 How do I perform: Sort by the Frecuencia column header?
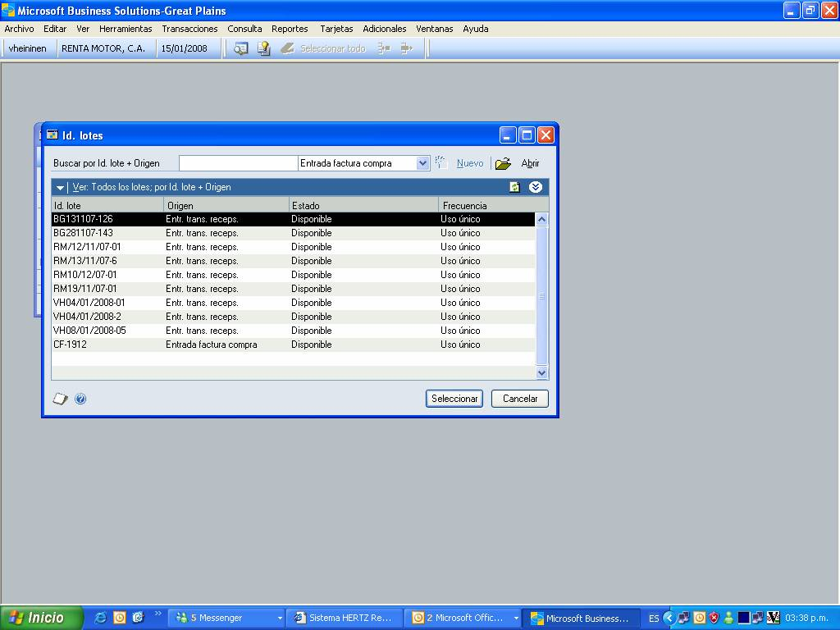point(493,206)
